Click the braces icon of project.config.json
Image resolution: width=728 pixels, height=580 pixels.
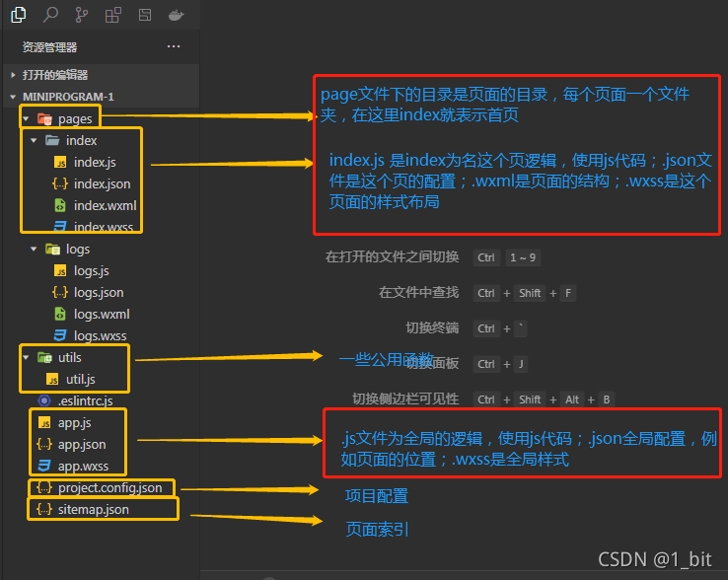point(44,487)
